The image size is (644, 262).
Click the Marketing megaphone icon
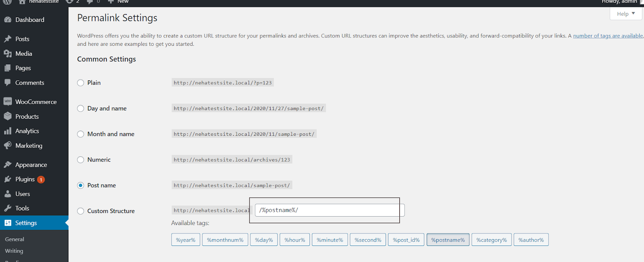[x=8, y=145]
